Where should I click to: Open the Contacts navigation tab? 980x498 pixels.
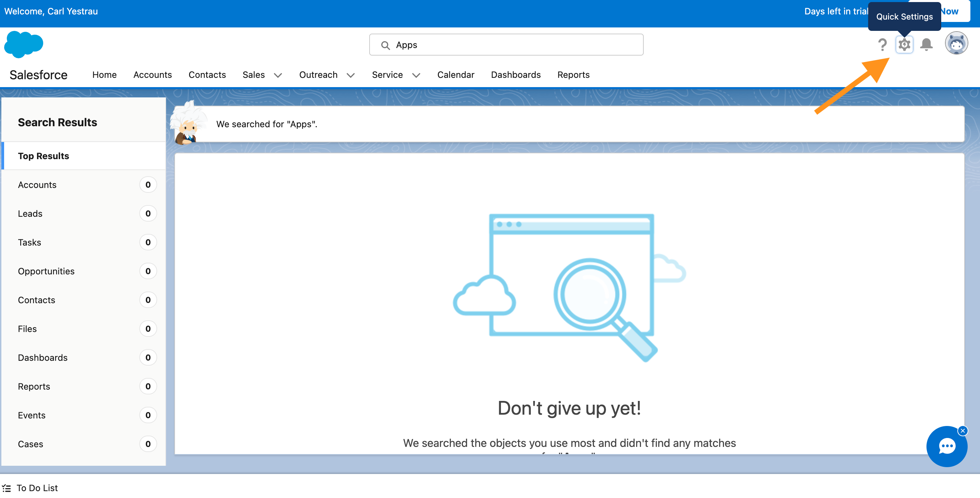[x=207, y=75]
